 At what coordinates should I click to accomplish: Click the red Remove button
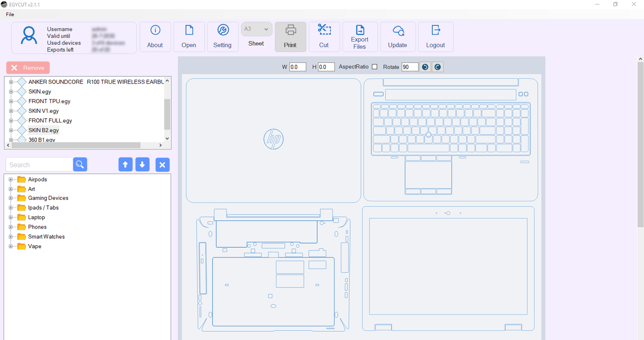(x=28, y=68)
